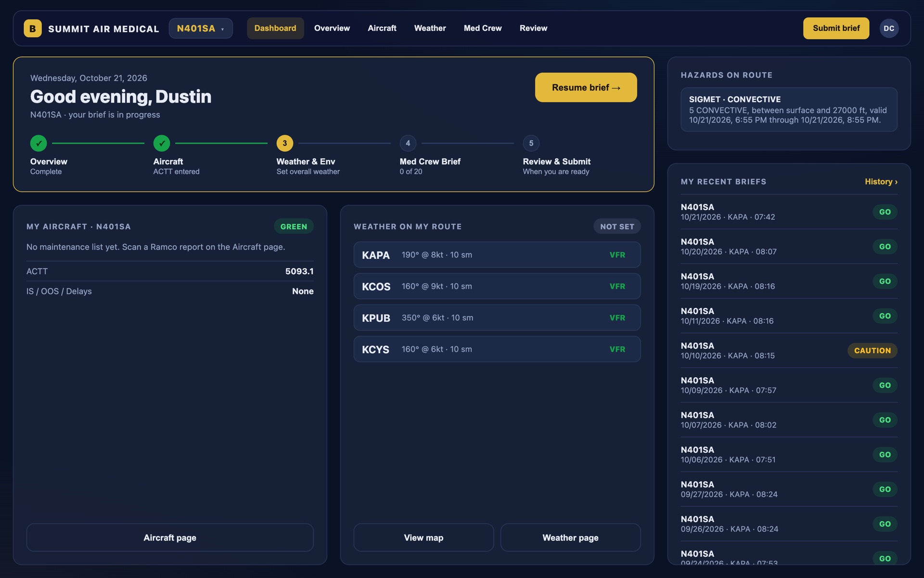The image size is (924, 578).
Task: Open the 09/27/2026 KAPA 08:24 brief
Action: (x=789, y=489)
